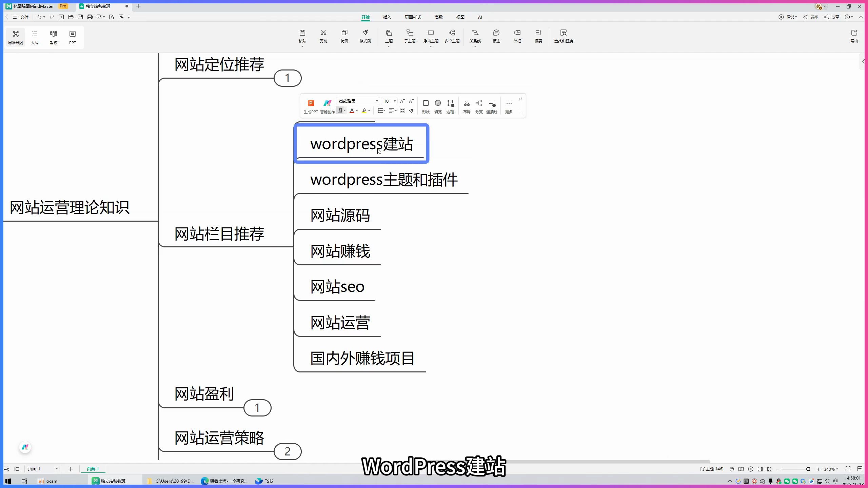
Task: Click the 分享 share button
Action: coord(832,17)
